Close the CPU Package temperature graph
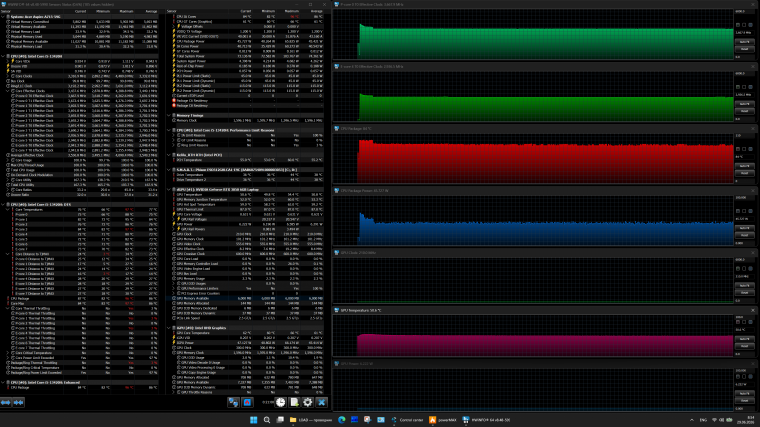The image size is (760, 427). click(x=753, y=128)
